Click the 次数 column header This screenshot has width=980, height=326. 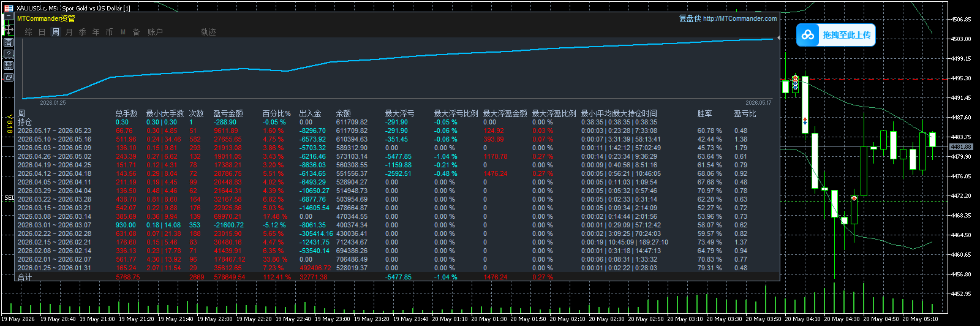pyautogui.click(x=197, y=113)
